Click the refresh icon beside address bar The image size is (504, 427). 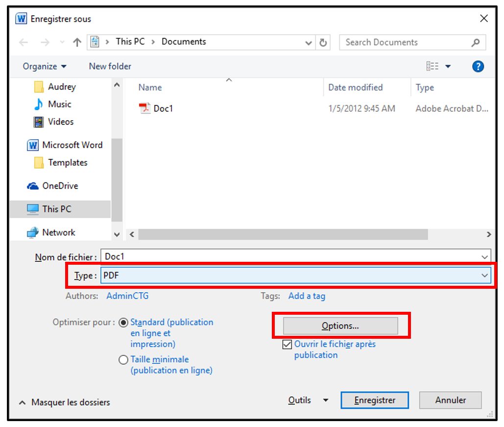coord(323,43)
